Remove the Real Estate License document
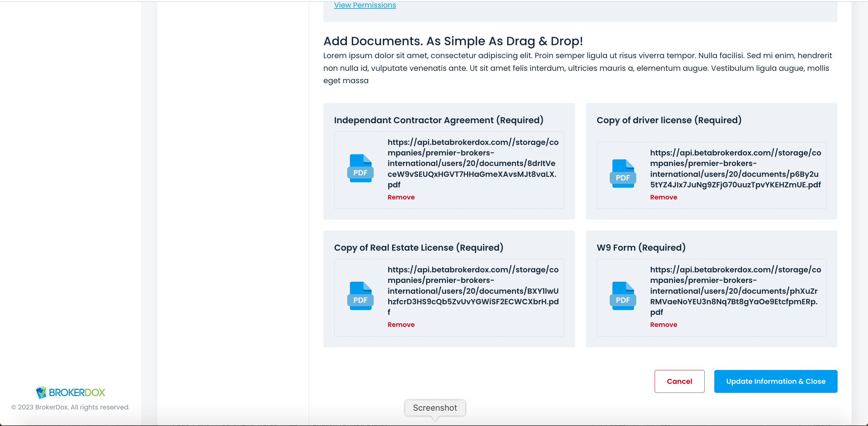 pos(401,324)
